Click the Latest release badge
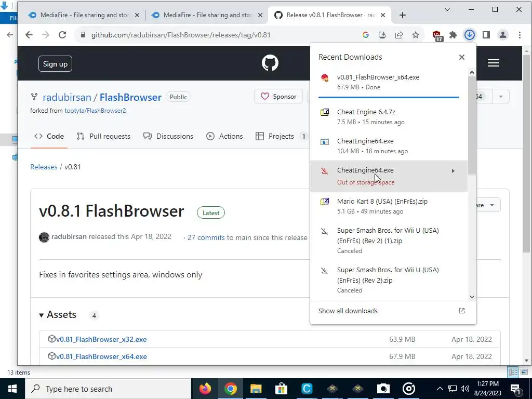Viewport: 532px width, 399px height. coord(211,212)
